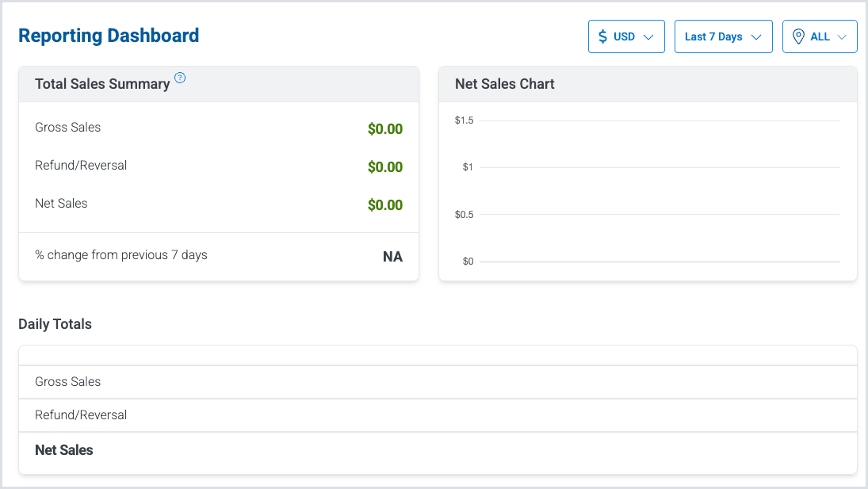Click the $1.5 axis label on chart
This screenshot has height=489, width=868.
464,120
